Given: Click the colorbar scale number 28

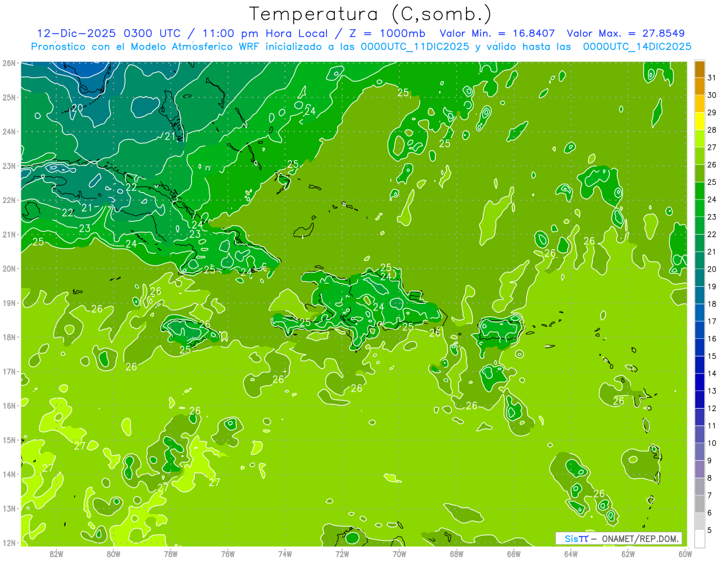Looking at the screenshot, I should tap(712, 130).
